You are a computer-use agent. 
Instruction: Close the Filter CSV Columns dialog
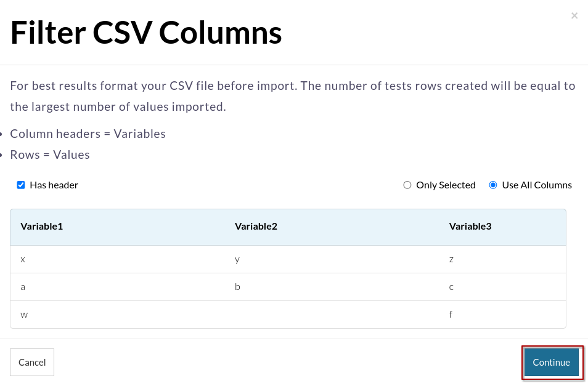click(574, 16)
